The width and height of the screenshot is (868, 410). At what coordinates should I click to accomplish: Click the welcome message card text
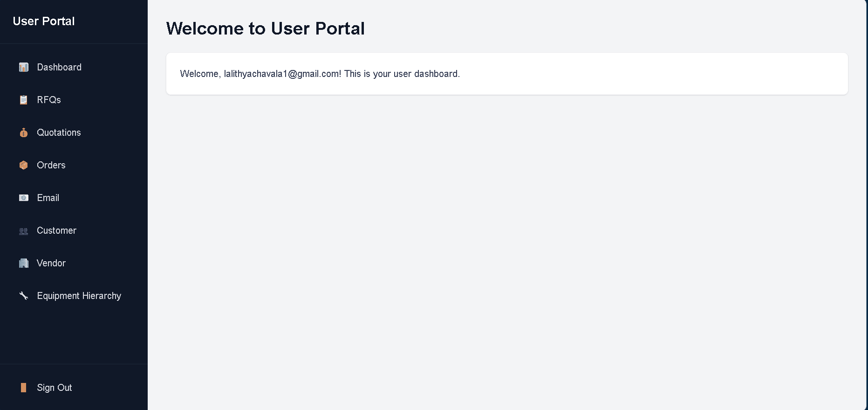(320, 74)
